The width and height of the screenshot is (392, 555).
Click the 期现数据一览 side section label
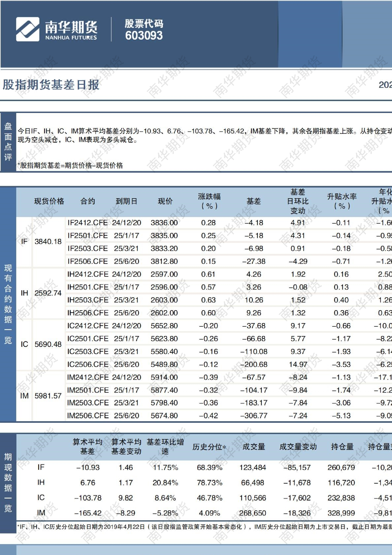pyautogui.click(x=8, y=482)
